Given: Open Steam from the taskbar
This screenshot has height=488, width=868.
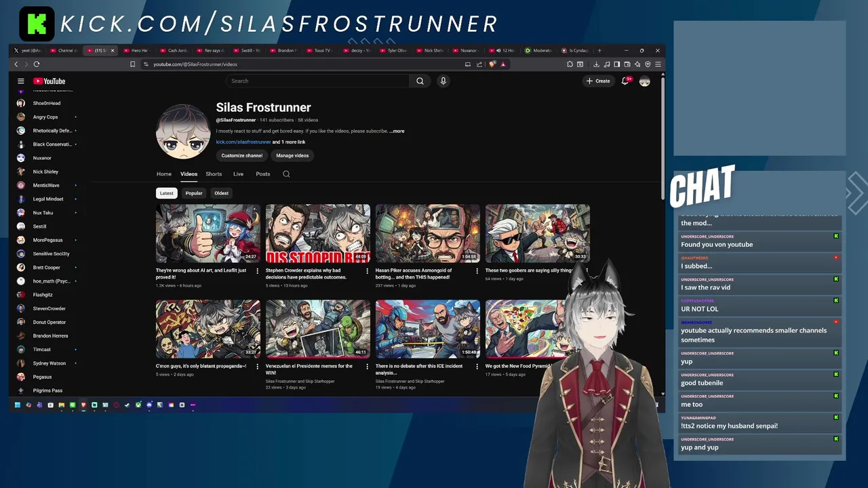Looking at the screenshot, I should (127, 405).
